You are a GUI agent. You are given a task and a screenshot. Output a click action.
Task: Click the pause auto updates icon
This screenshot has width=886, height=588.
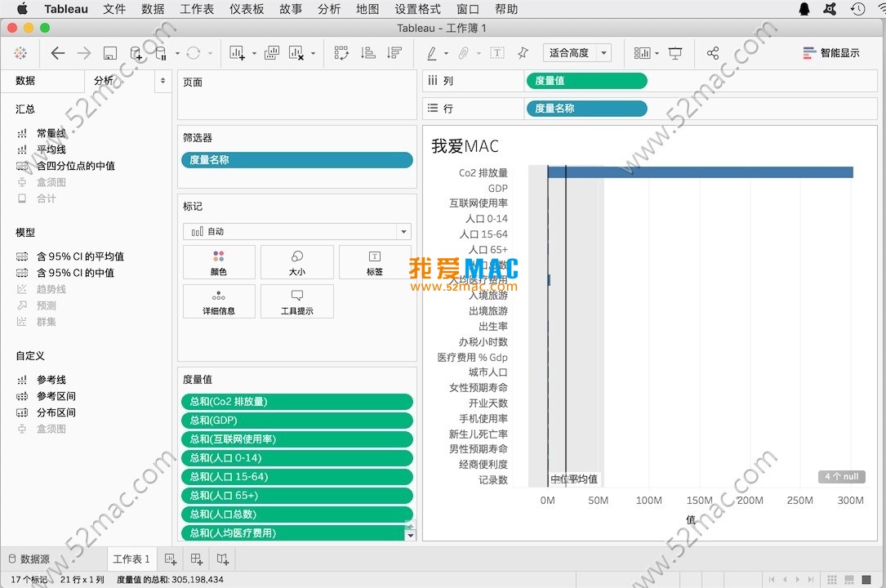point(161,53)
